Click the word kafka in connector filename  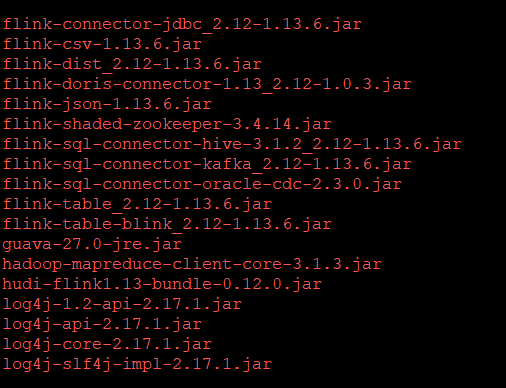pos(227,164)
